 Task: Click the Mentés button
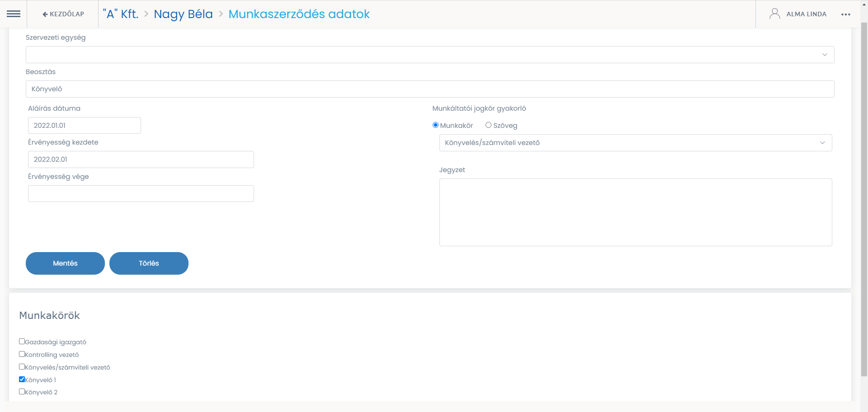coord(65,263)
